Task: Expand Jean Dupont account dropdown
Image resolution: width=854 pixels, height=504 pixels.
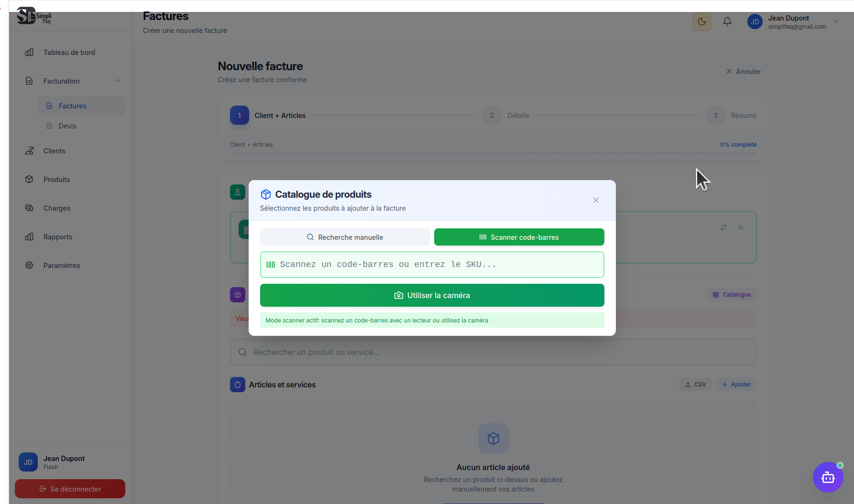Action: [836, 21]
